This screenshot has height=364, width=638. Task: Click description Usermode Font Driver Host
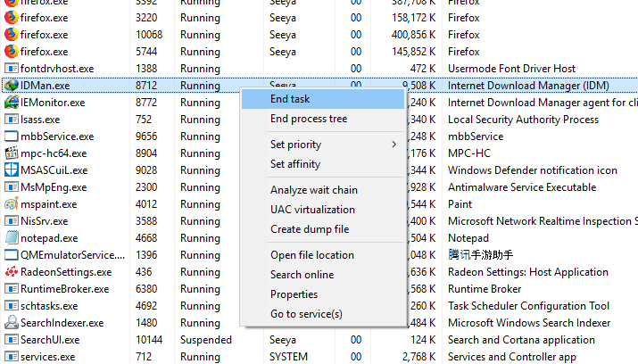[512, 69]
